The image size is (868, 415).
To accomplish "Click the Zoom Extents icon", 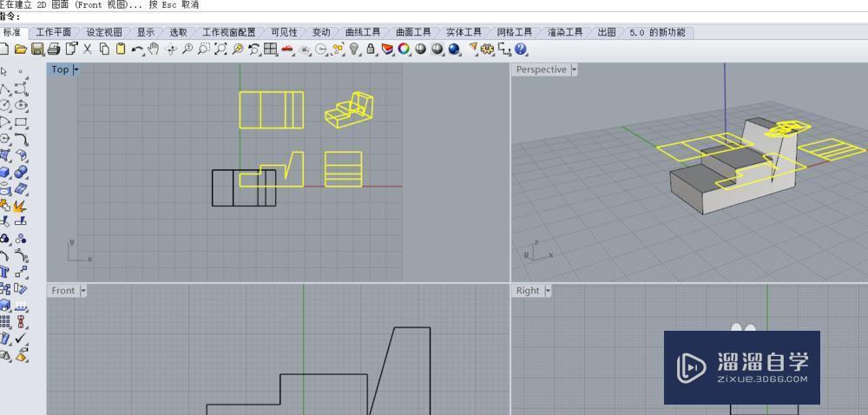I will pyautogui.click(x=220, y=49).
